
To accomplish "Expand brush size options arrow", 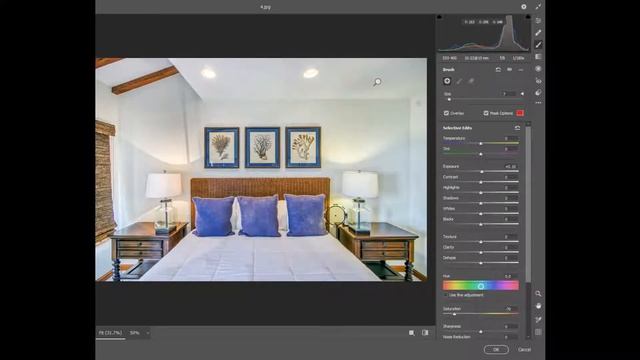I will pos(522,94).
